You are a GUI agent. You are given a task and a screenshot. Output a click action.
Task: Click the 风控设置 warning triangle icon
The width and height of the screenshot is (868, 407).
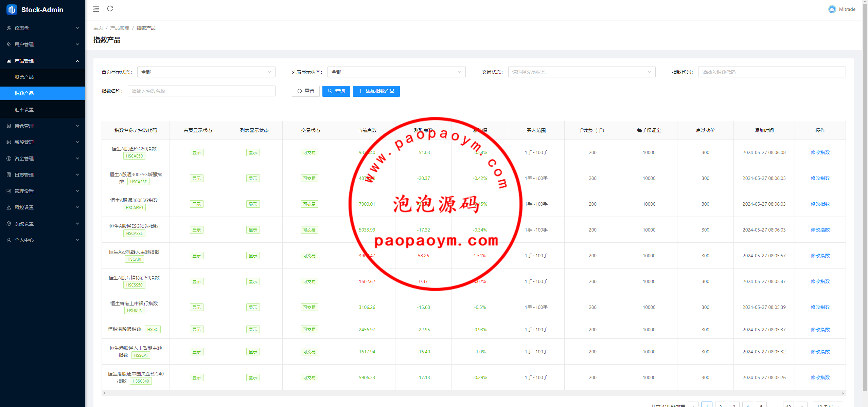9,207
